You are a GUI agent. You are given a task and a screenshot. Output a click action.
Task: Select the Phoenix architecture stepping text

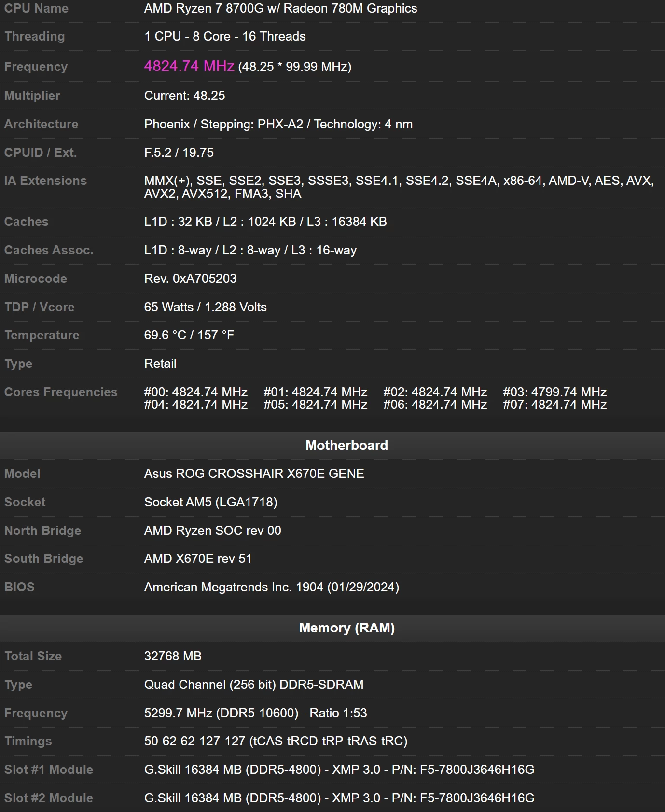(278, 124)
